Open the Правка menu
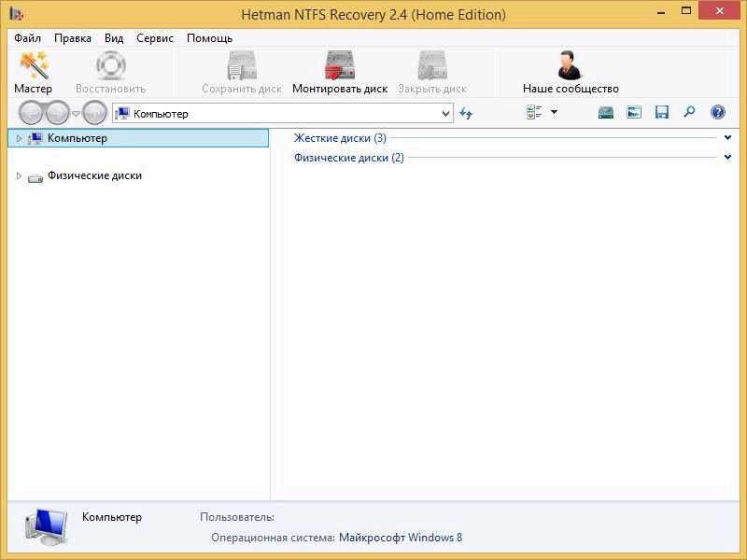 tap(73, 38)
